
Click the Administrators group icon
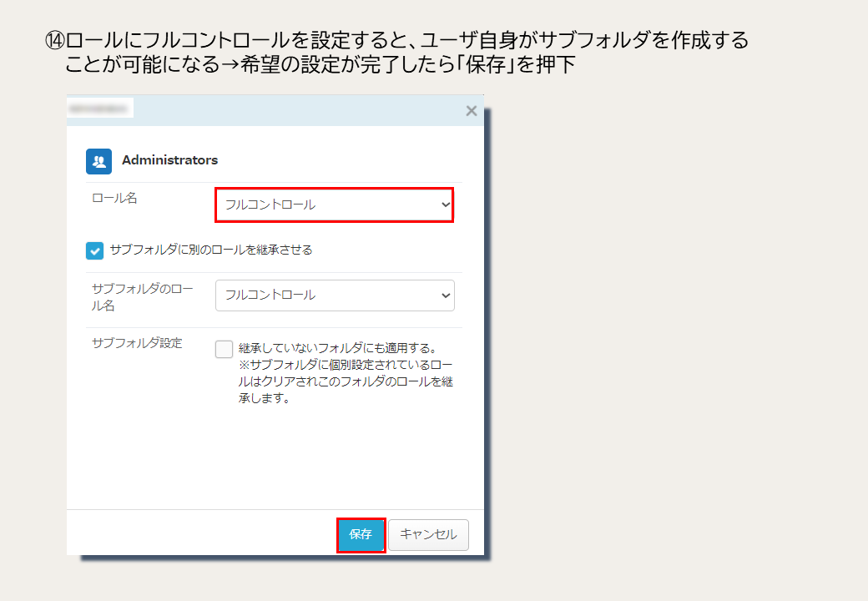tap(98, 161)
